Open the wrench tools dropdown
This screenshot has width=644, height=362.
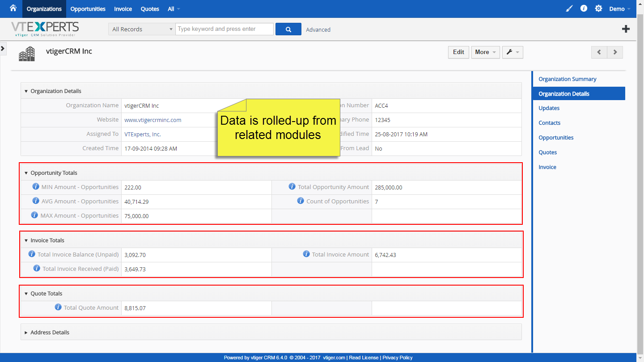click(x=513, y=52)
